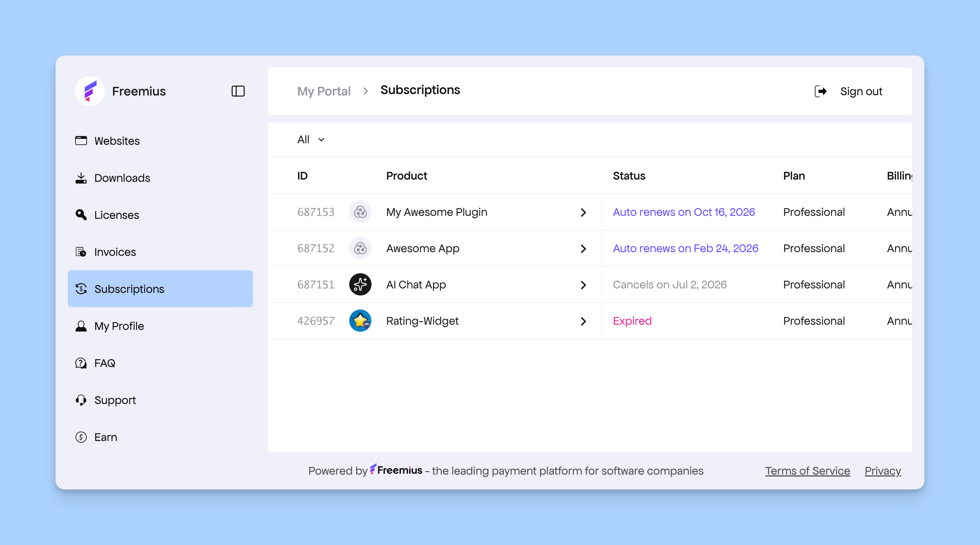This screenshot has height=545, width=980.
Task: Click the Freemius logo icon
Action: (x=90, y=91)
